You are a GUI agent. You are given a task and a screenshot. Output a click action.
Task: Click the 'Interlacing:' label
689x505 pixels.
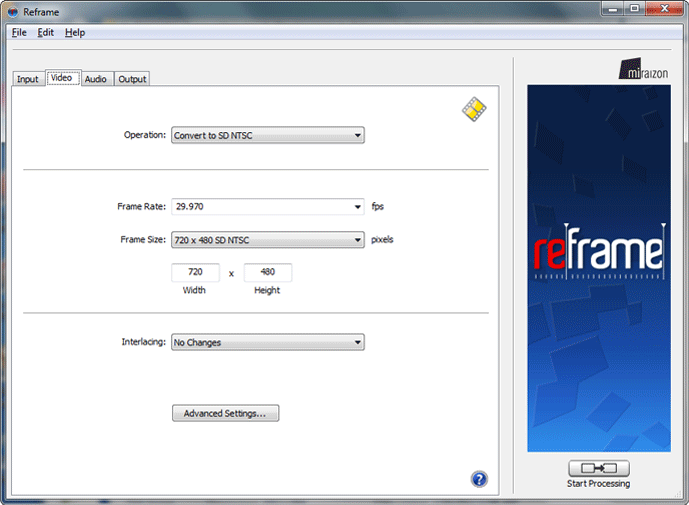pos(144,342)
